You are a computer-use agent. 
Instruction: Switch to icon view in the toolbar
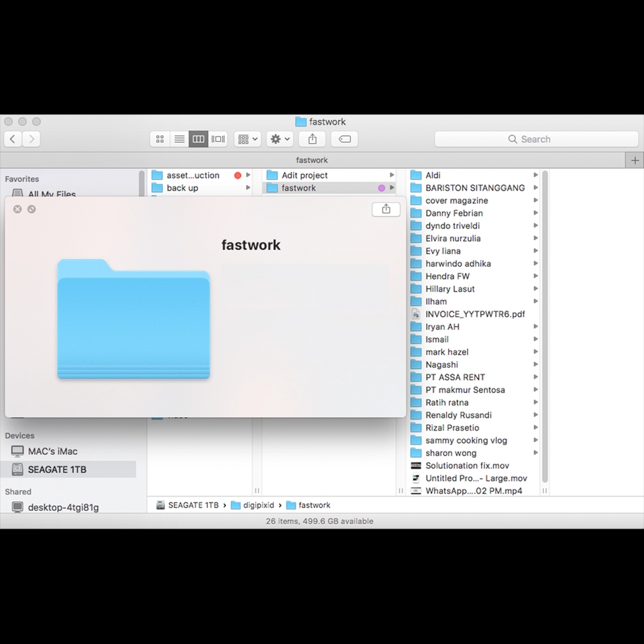160,139
